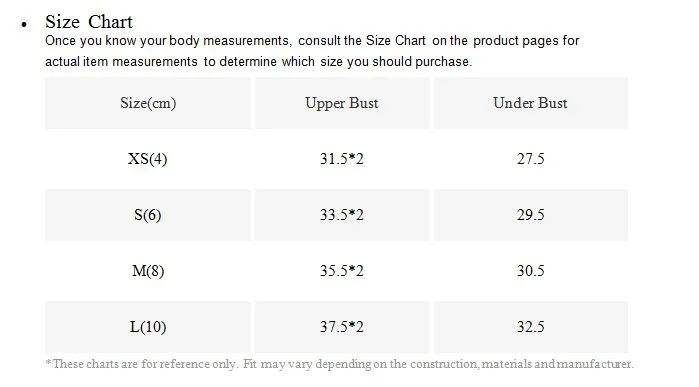The image size is (699, 387).
Task: Click the 30.5 under bust value
Action: pyautogui.click(x=530, y=271)
